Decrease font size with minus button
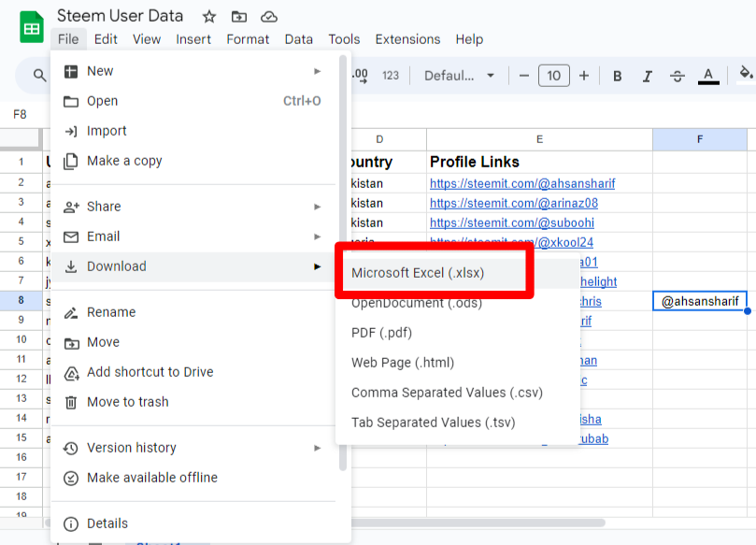 click(524, 76)
